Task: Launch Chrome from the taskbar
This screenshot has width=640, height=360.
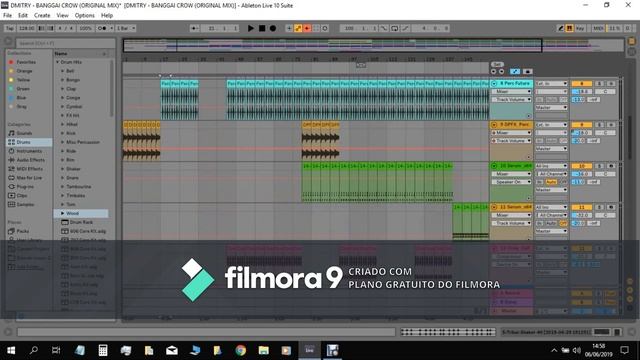Action: (241, 350)
